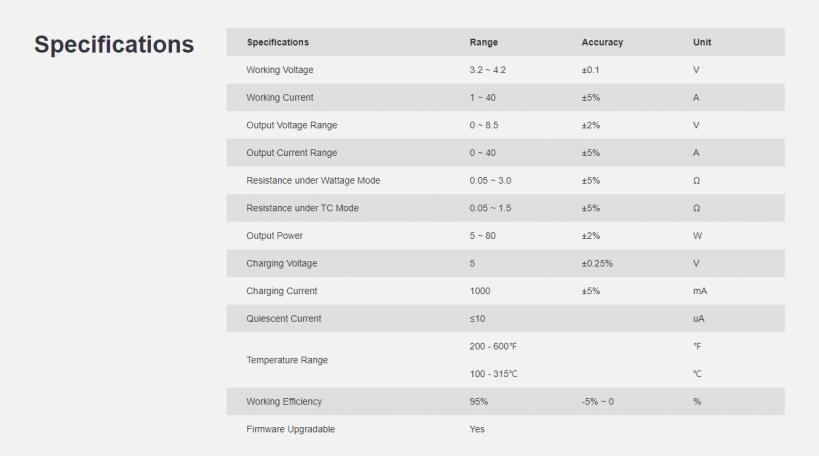
Task: Click the Temperature Range row label
Action: point(287,360)
